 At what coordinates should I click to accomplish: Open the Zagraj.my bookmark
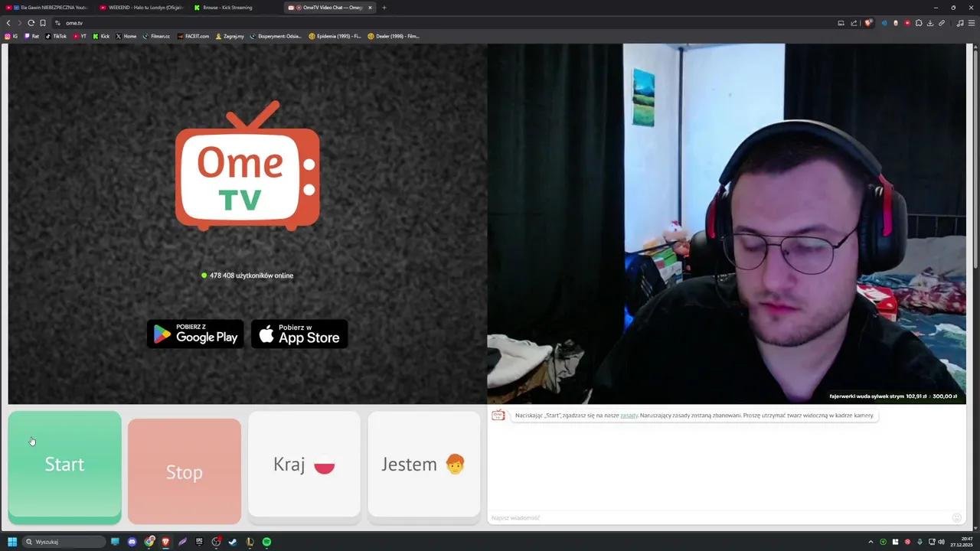tap(230, 36)
